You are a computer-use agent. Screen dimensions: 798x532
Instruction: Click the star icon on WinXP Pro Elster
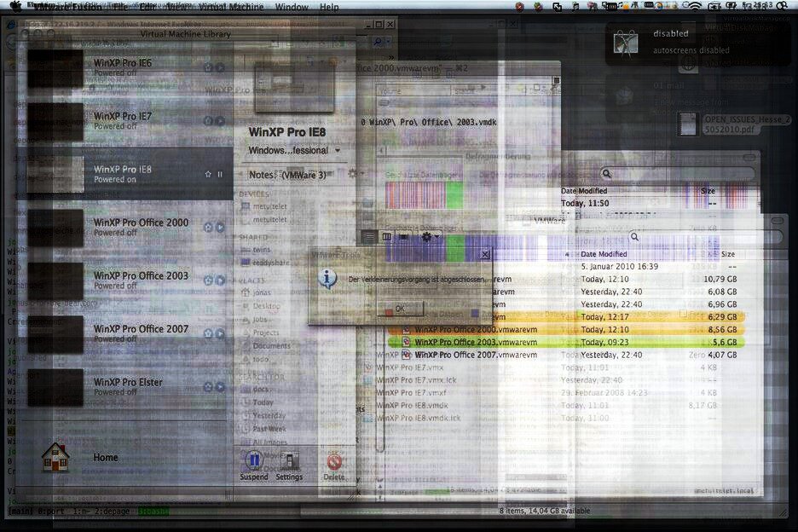(x=208, y=387)
